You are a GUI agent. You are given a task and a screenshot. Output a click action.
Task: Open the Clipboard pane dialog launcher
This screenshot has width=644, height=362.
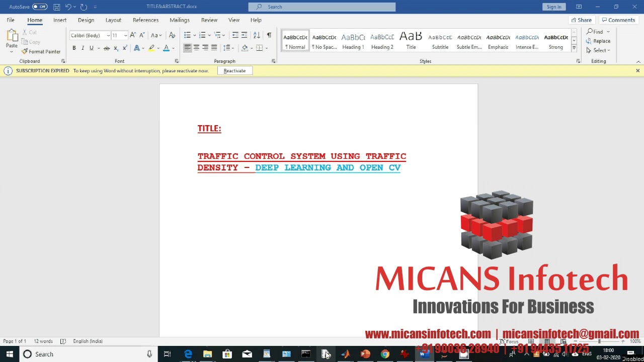pyautogui.click(x=63, y=61)
